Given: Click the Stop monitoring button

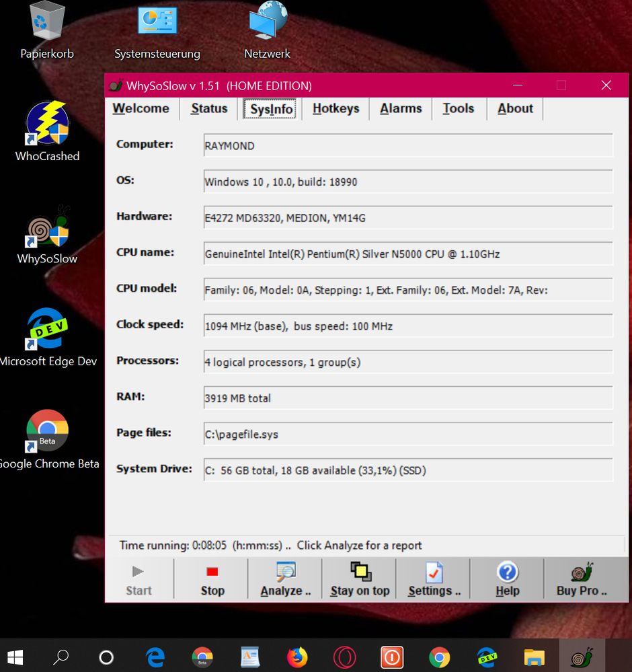Looking at the screenshot, I should click(212, 579).
